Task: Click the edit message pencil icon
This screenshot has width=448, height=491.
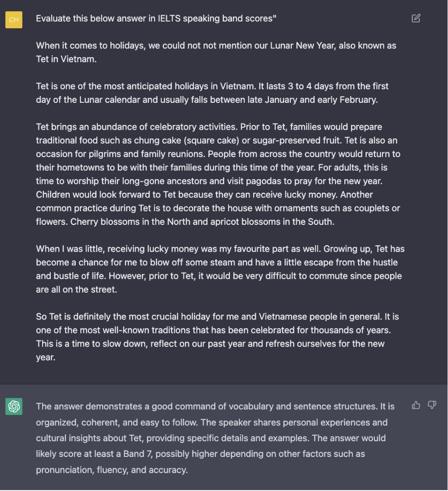Action: coord(416,18)
